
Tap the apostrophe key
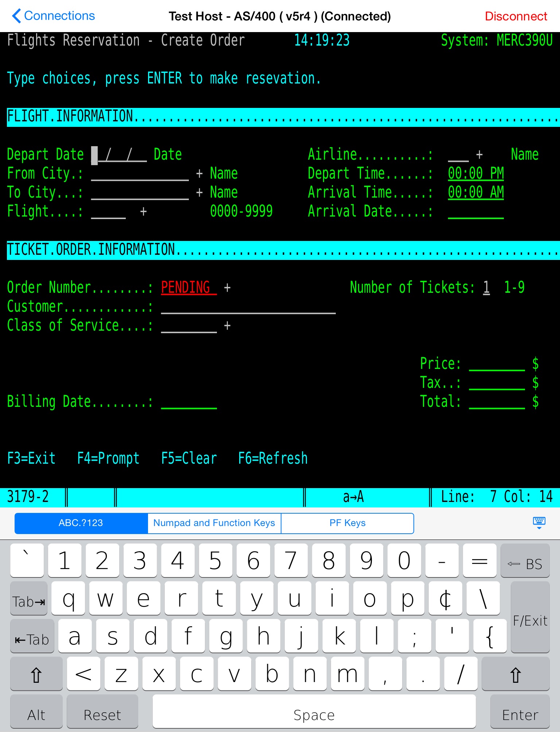(x=452, y=636)
